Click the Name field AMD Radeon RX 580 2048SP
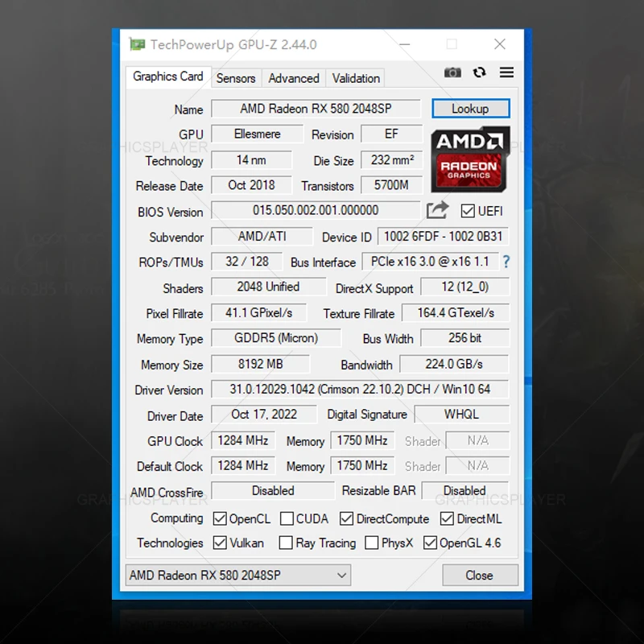644x644 pixels. (316, 109)
